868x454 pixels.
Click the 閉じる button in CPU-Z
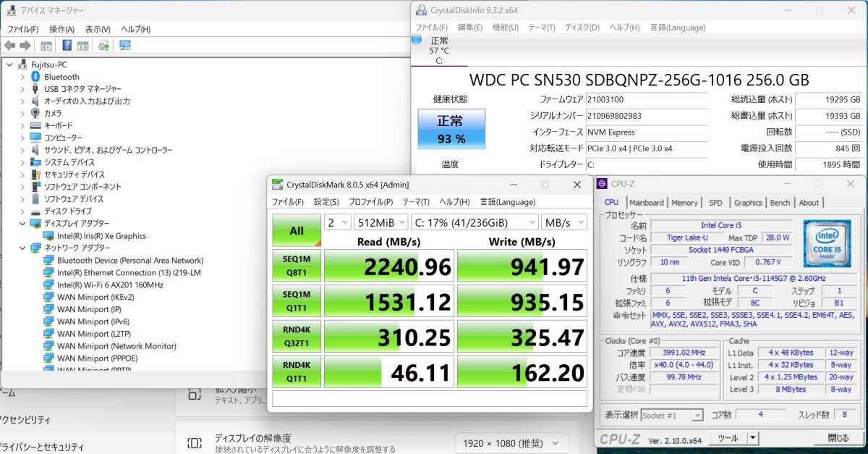[838, 438]
